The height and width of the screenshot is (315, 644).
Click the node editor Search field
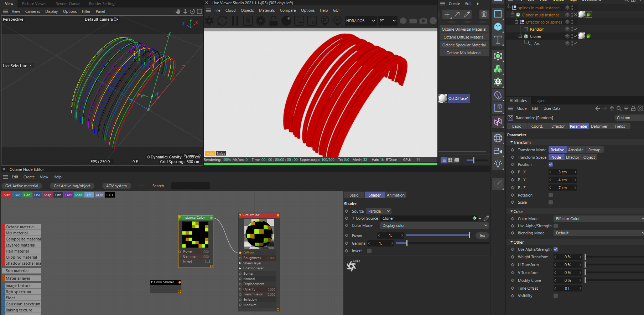pos(191,186)
